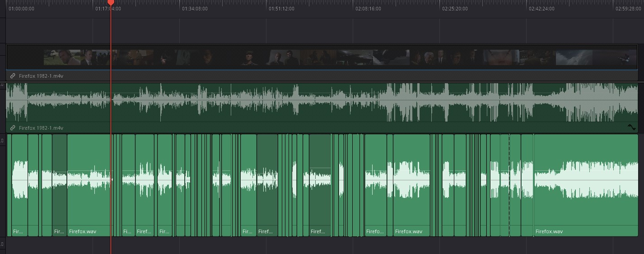Viewport: 644px width, 254px height.
Task: Select the clip labeled Fi... after the playhead
Action: [128, 185]
